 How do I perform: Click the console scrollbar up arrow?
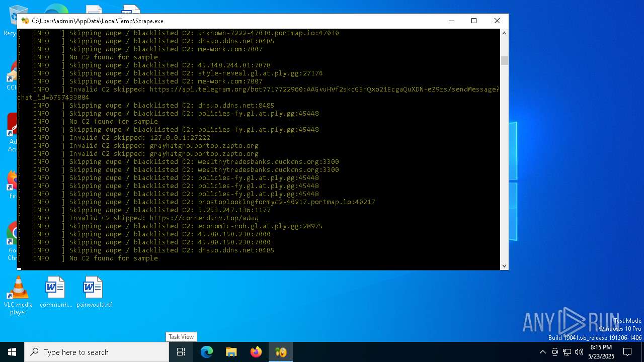tap(504, 33)
